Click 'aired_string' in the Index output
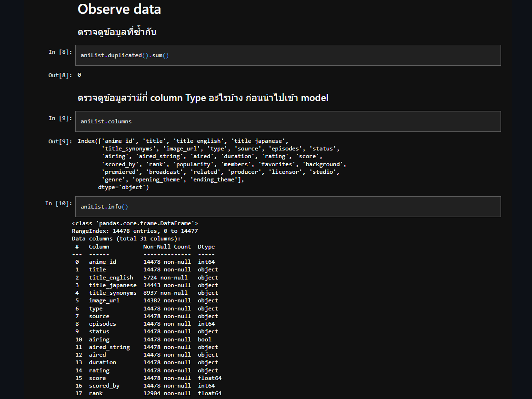This screenshot has height=399, width=532. tap(160, 157)
